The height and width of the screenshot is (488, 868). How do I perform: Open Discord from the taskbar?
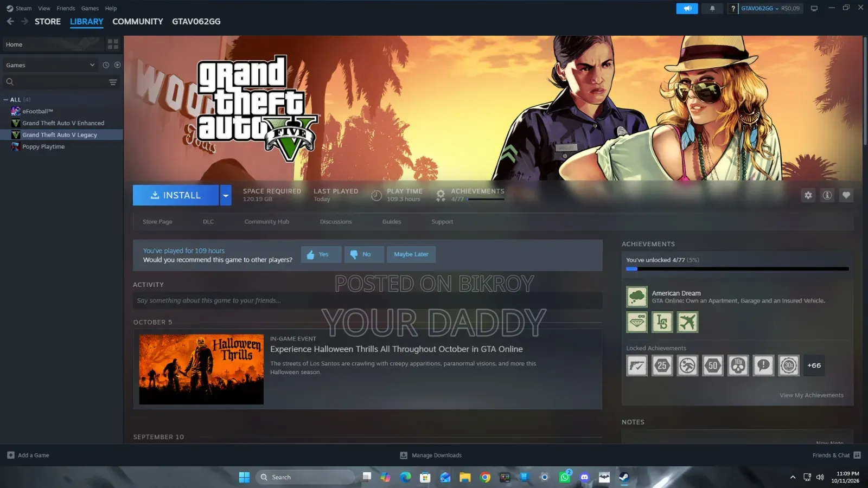pyautogui.click(x=584, y=477)
